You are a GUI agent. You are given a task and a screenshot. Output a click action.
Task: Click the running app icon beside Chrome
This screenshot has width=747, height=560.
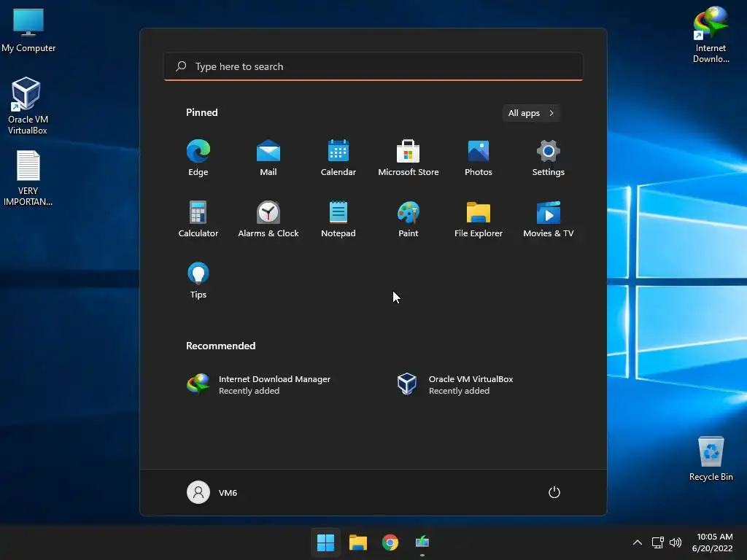click(422, 542)
